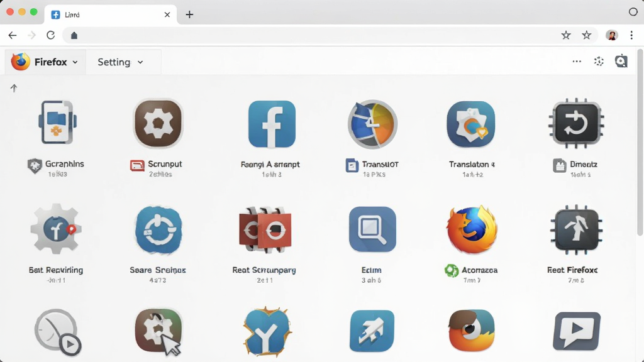Click the Reat Firefoxe label text
The image size is (644, 362).
(x=572, y=270)
